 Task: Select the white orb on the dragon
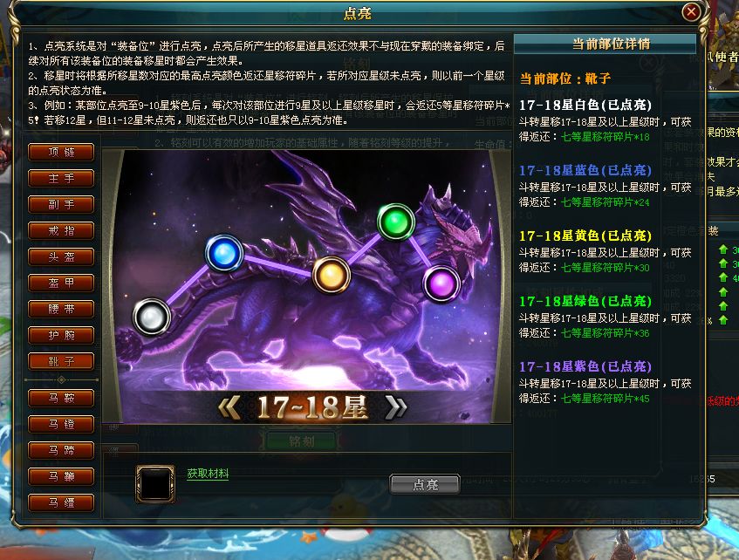click(151, 317)
